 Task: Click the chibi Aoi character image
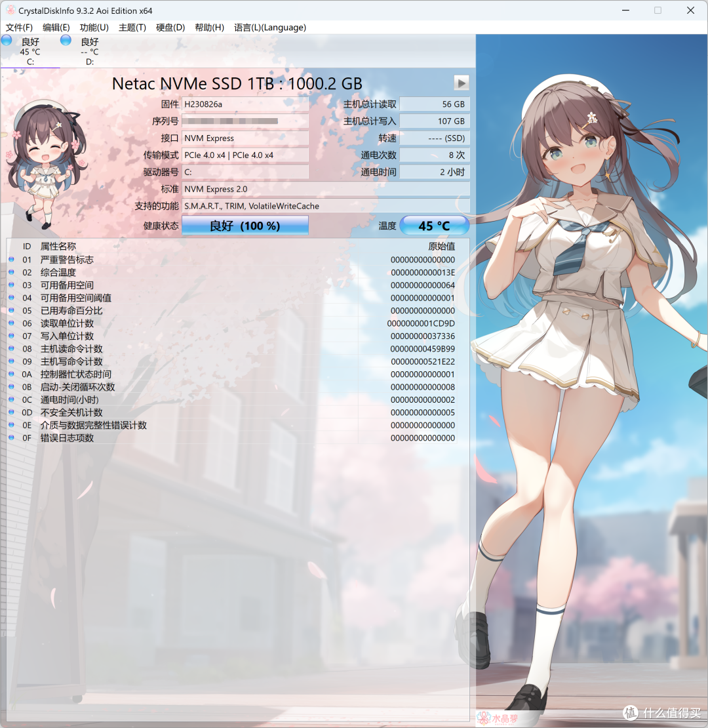coord(45,165)
